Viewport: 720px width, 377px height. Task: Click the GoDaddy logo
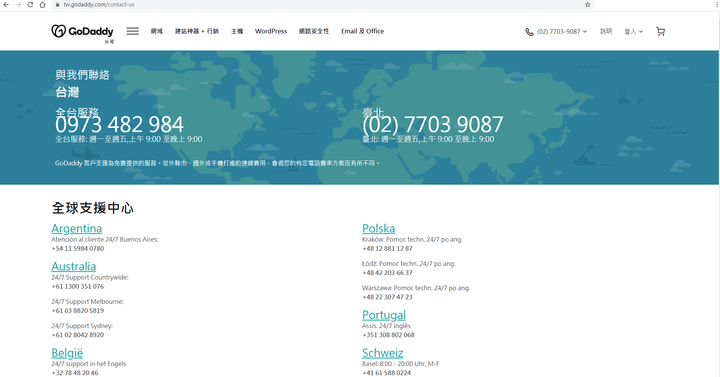(83, 31)
